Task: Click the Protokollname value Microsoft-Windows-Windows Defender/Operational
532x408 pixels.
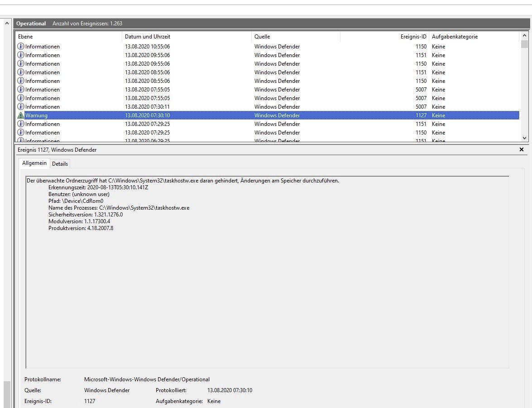Action: tap(147, 379)
